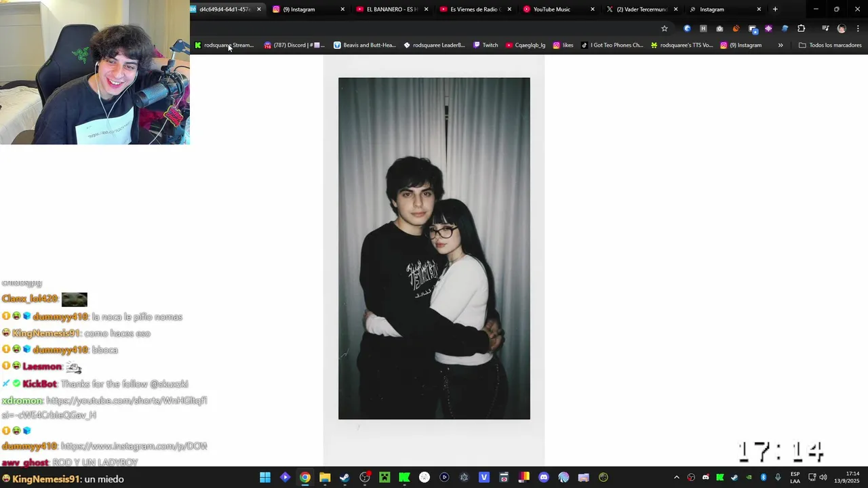Screen dimensions: 868x488
Task: Open the Chrome extensions puzzle menu
Action: [802, 28]
